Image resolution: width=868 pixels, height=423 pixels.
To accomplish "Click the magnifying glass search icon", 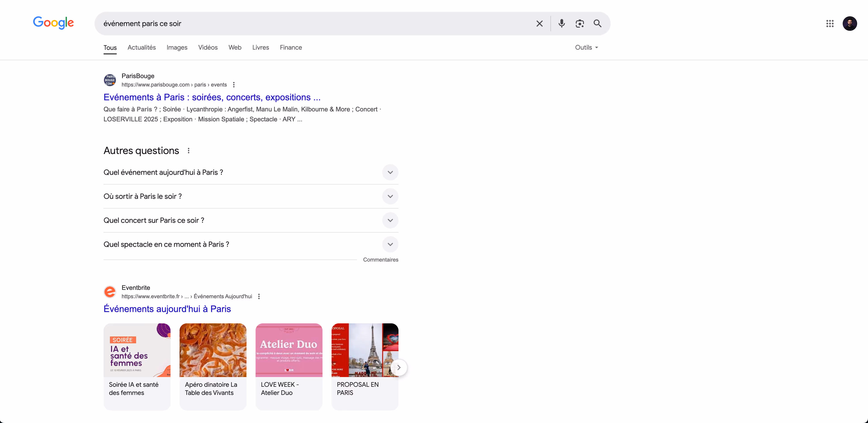I will click(x=598, y=24).
